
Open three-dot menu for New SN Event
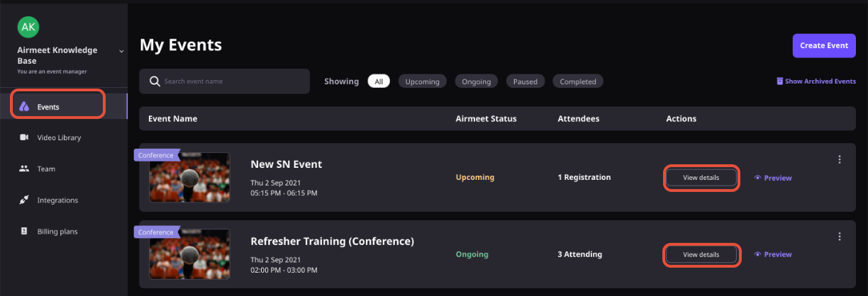pos(840,159)
